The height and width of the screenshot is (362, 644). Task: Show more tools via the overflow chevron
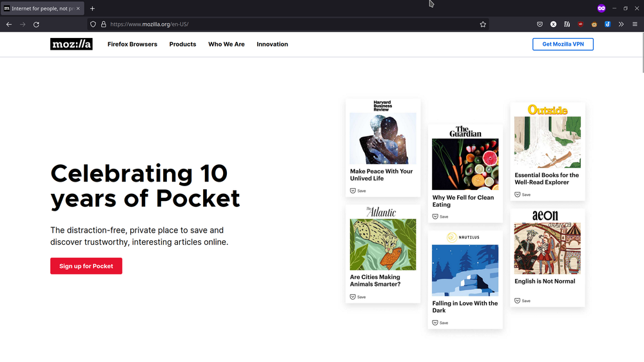[621, 24]
